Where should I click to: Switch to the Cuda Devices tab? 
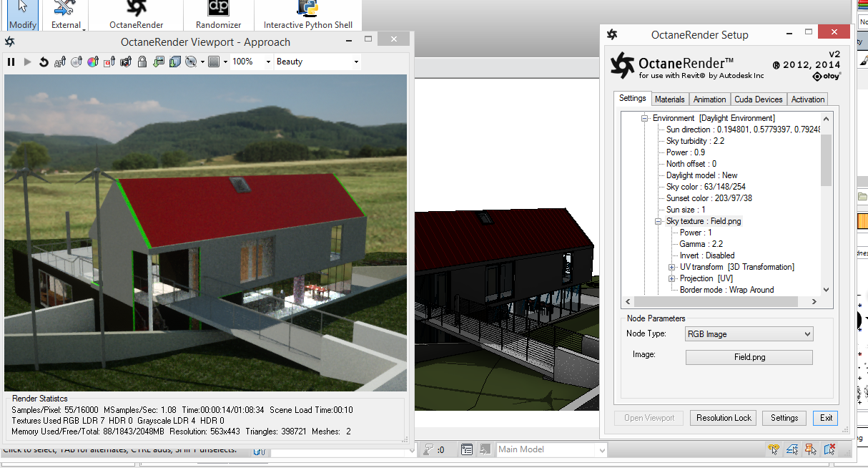[x=759, y=99]
